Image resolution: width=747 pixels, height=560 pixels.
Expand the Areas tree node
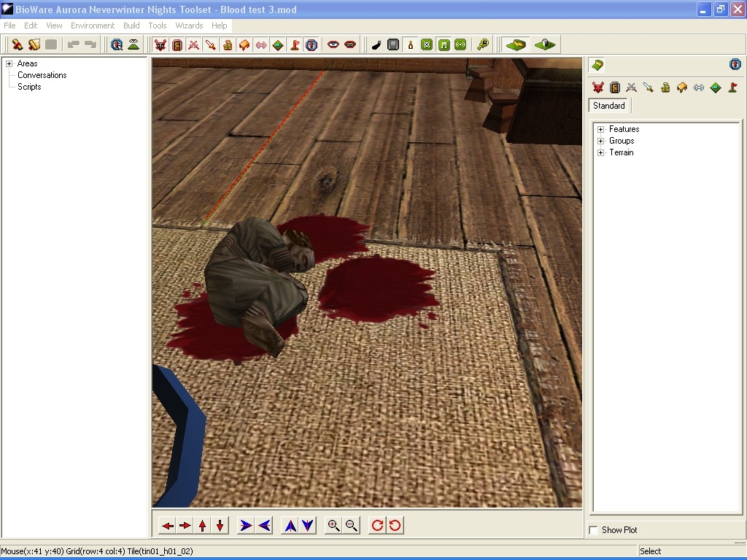click(x=9, y=63)
